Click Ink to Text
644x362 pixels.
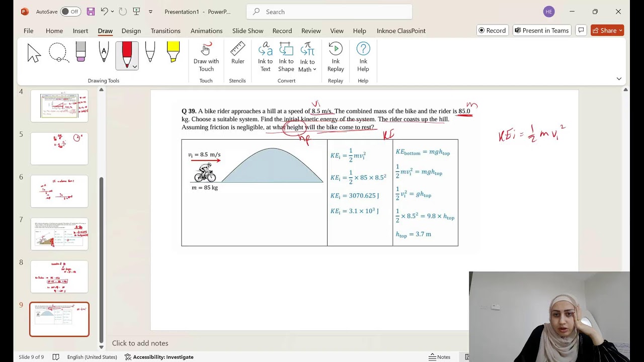point(265,57)
